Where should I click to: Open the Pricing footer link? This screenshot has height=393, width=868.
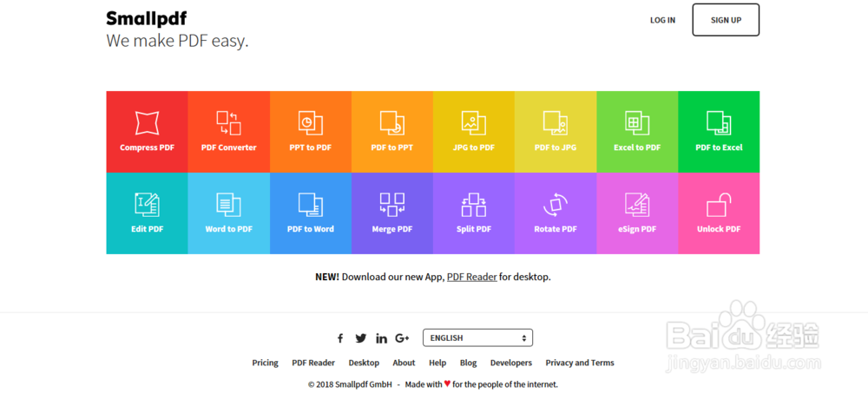[265, 364]
